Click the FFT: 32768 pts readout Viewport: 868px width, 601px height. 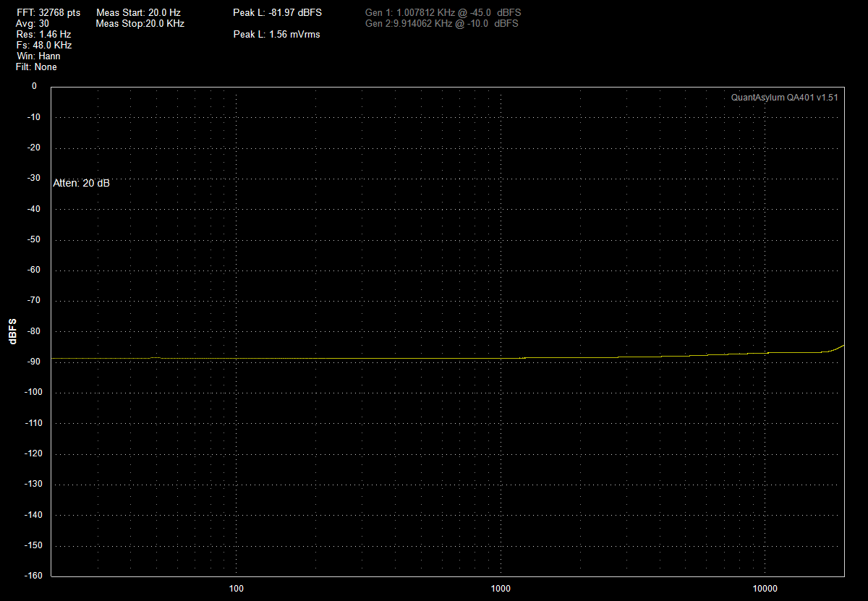click(x=48, y=13)
